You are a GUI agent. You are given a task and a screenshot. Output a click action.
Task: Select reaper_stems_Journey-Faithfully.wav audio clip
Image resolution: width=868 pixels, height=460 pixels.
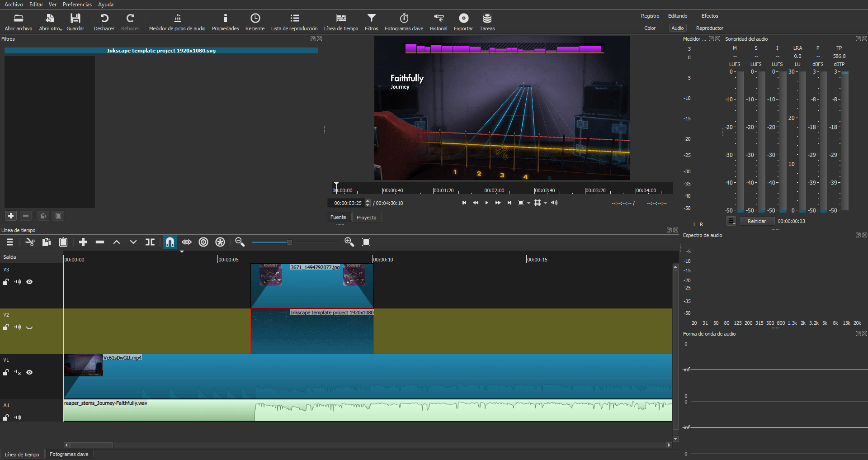click(x=368, y=411)
